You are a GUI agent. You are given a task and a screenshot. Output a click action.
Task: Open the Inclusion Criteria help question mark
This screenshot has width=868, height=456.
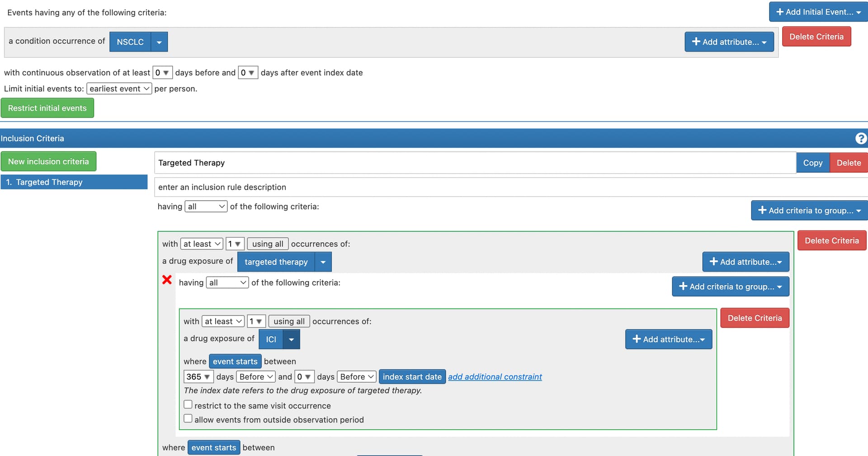pyautogui.click(x=861, y=138)
